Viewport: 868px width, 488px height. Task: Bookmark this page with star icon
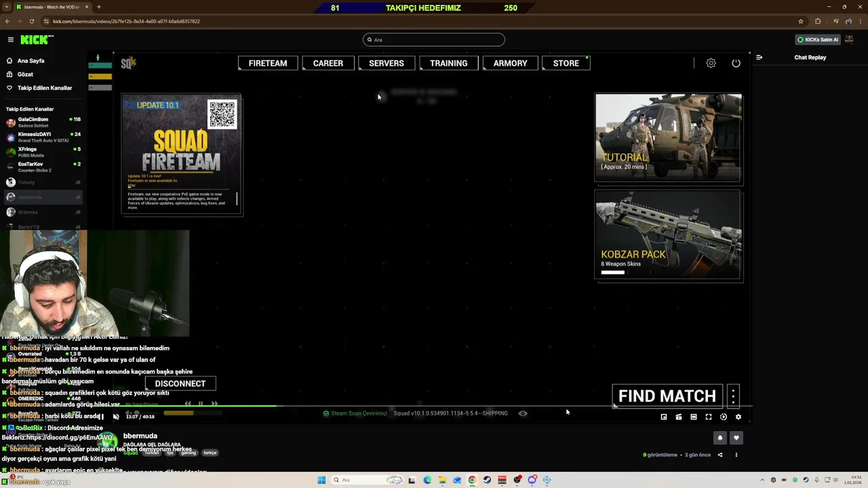click(x=801, y=21)
